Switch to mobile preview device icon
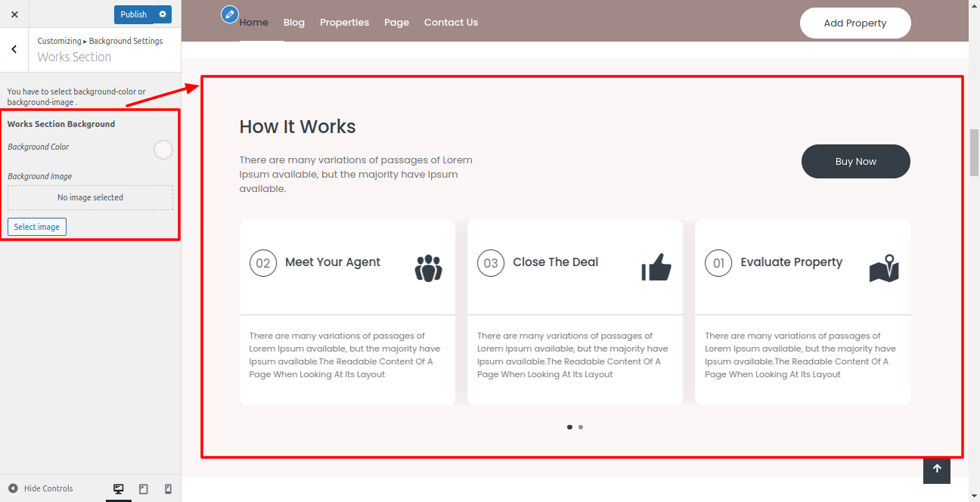This screenshot has height=502, width=980. [x=168, y=489]
